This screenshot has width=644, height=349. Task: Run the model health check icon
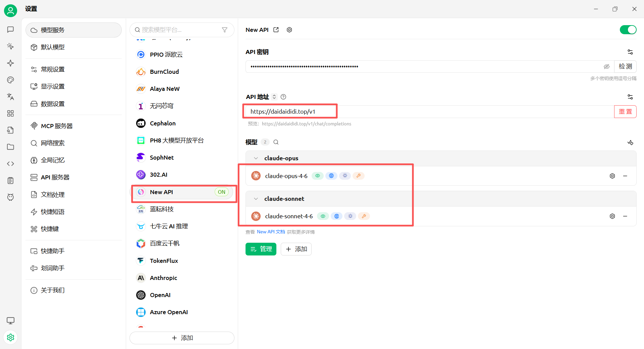point(630,142)
